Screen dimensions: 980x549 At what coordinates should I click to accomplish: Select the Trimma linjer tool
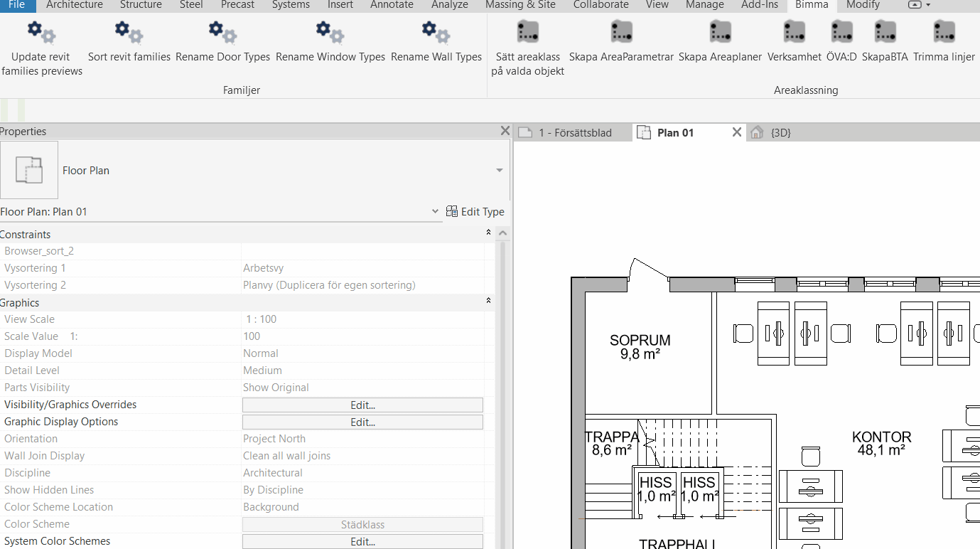pos(944,33)
